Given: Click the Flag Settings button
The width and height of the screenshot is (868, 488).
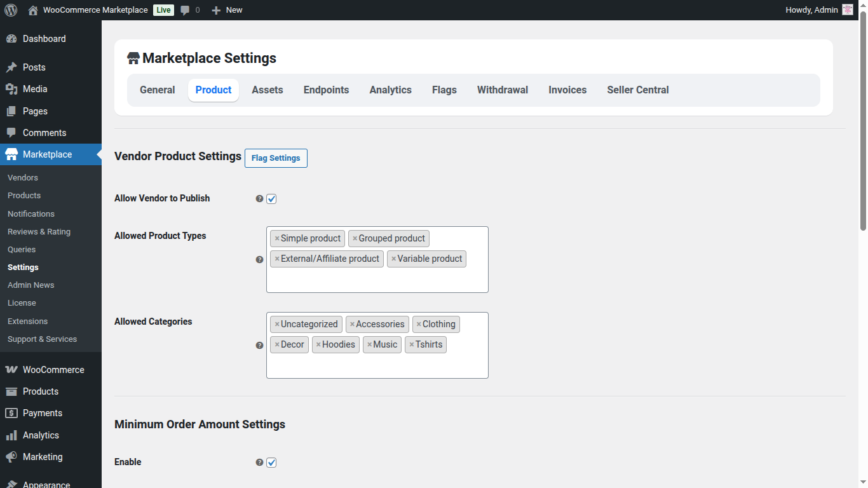Looking at the screenshot, I should click(x=276, y=158).
